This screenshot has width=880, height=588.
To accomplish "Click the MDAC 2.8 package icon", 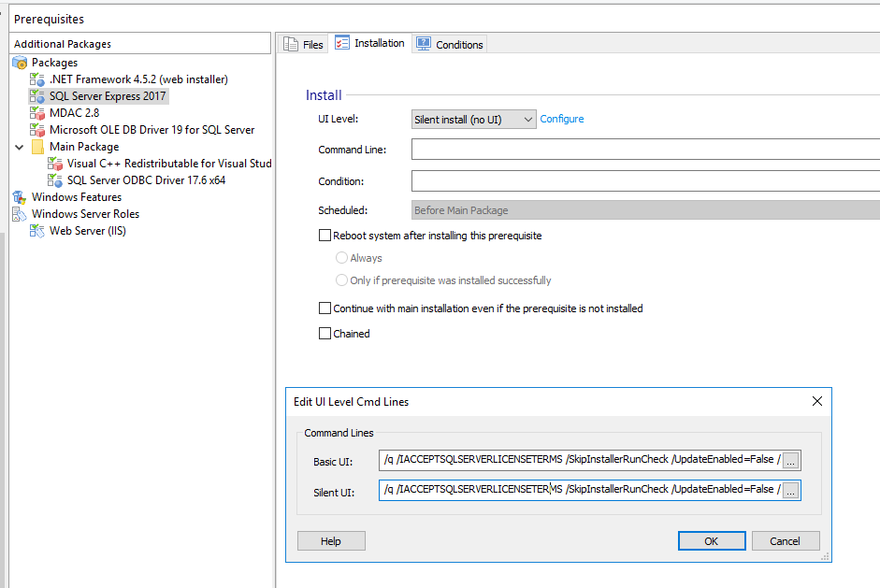I will 37,113.
